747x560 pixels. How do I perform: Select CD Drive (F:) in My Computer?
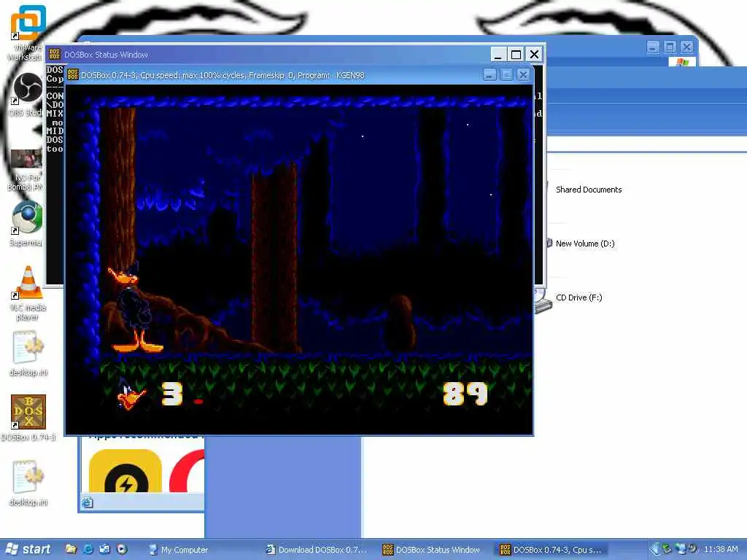[x=578, y=297]
